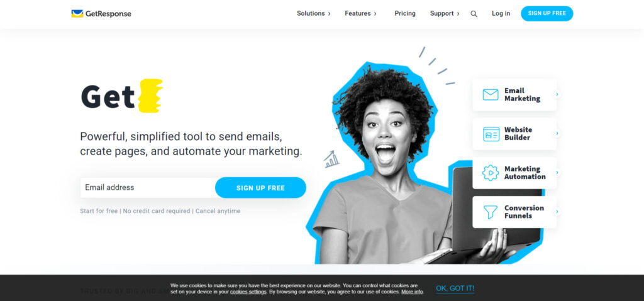Click the Email Marketing envelope icon

pyautogui.click(x=491, y=95)
